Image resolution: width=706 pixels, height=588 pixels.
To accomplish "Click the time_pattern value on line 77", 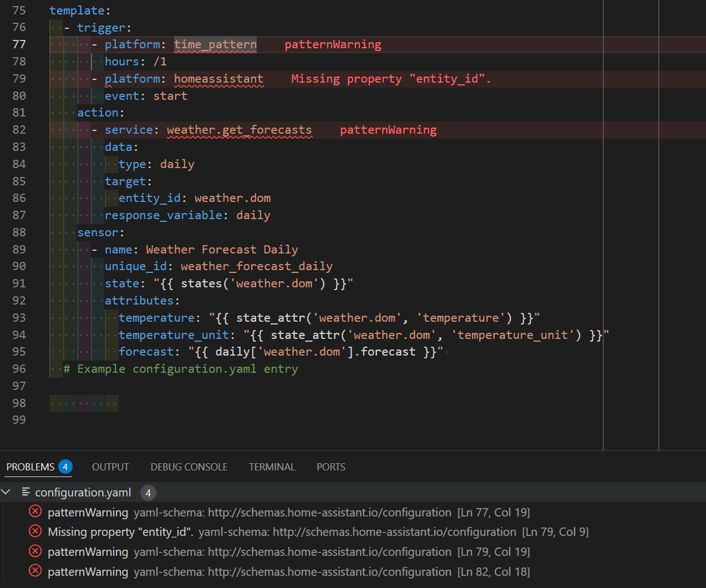I will (215, 44).
